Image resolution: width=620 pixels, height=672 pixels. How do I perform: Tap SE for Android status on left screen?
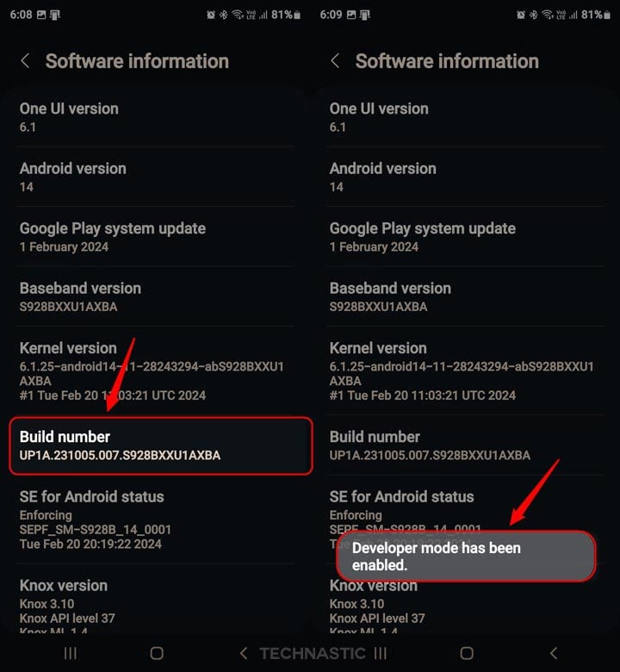tap(155, 520)
